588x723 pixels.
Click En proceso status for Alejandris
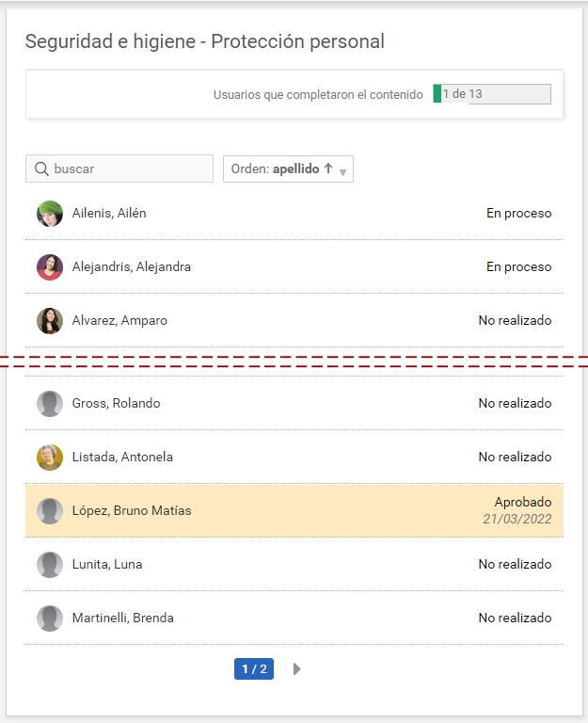tap(518, 267)
